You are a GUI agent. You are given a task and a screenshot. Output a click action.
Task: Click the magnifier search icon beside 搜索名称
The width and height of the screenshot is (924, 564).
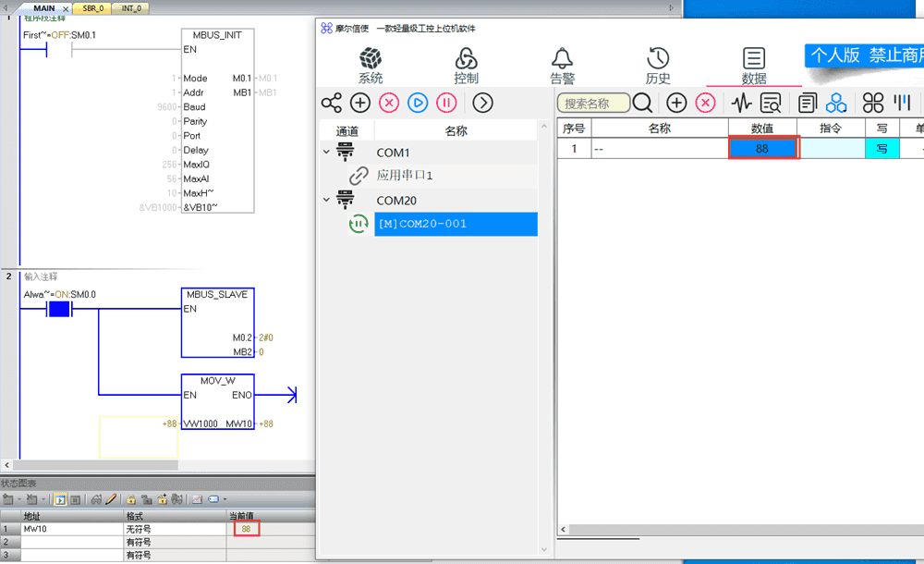tap(642, 103)
